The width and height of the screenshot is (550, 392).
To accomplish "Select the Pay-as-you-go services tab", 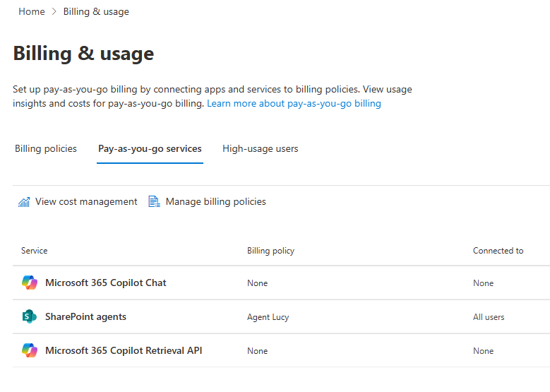I will point(150,149).
